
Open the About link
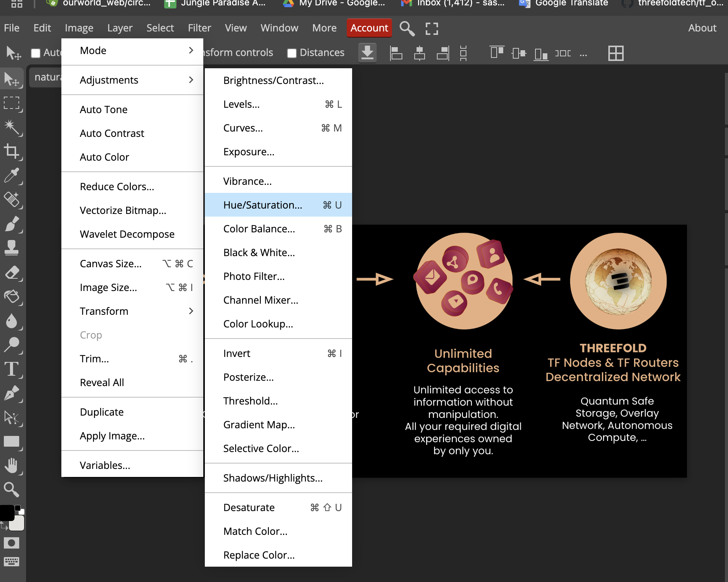pos(702,28)
